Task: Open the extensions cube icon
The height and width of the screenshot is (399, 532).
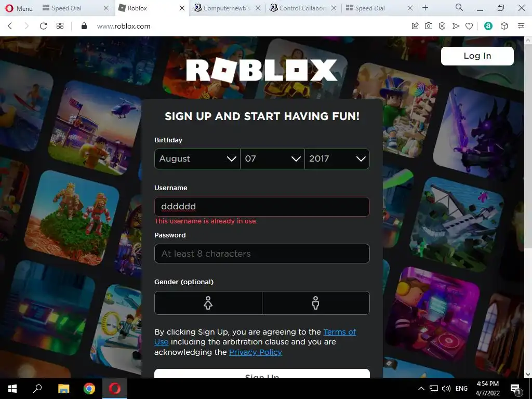Action: [x=504, y=26]
